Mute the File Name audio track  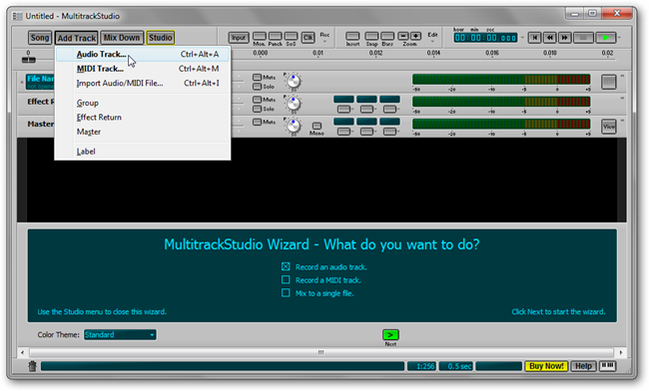click(257, 77)
